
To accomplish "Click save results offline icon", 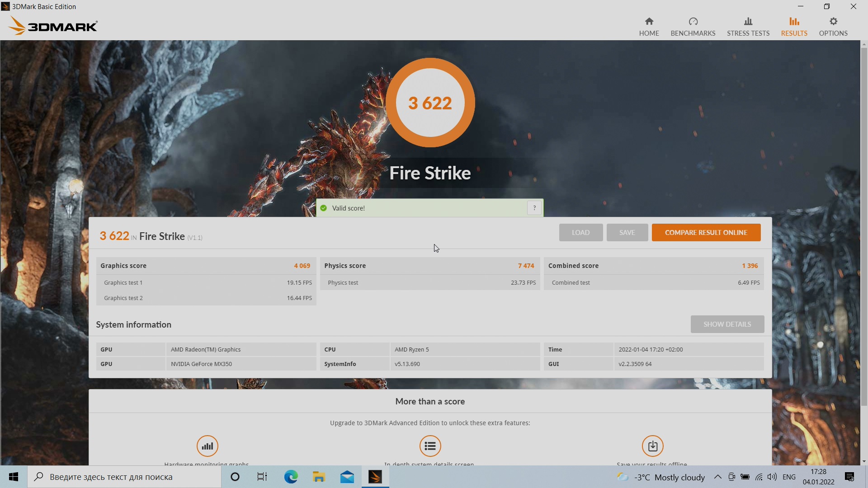I will [652, 446].
